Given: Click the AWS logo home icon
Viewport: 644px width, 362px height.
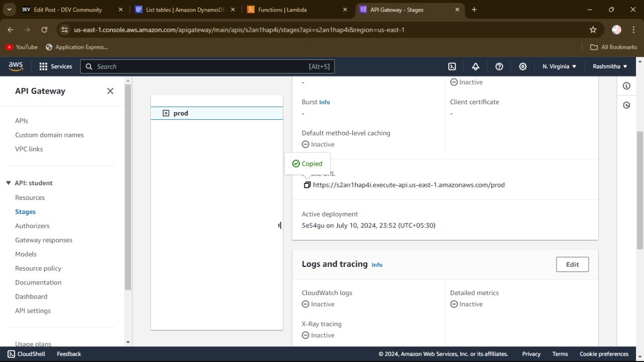Looking at the screenshot, I should tap(16, 66).
